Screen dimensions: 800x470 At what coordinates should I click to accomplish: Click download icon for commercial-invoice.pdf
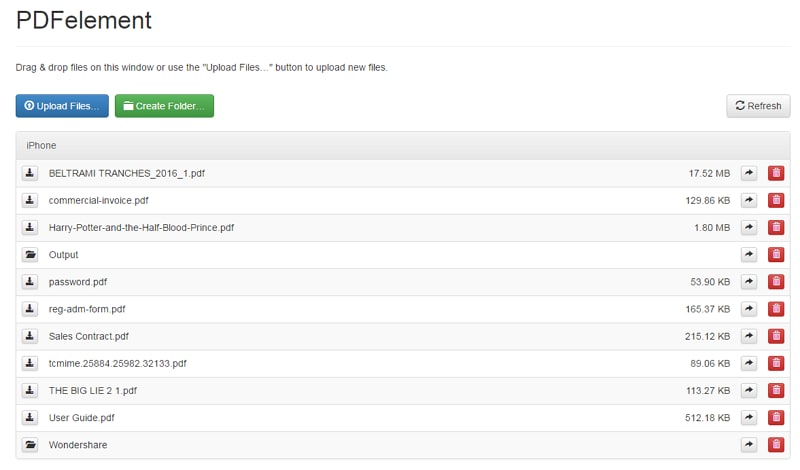(30, 200)
